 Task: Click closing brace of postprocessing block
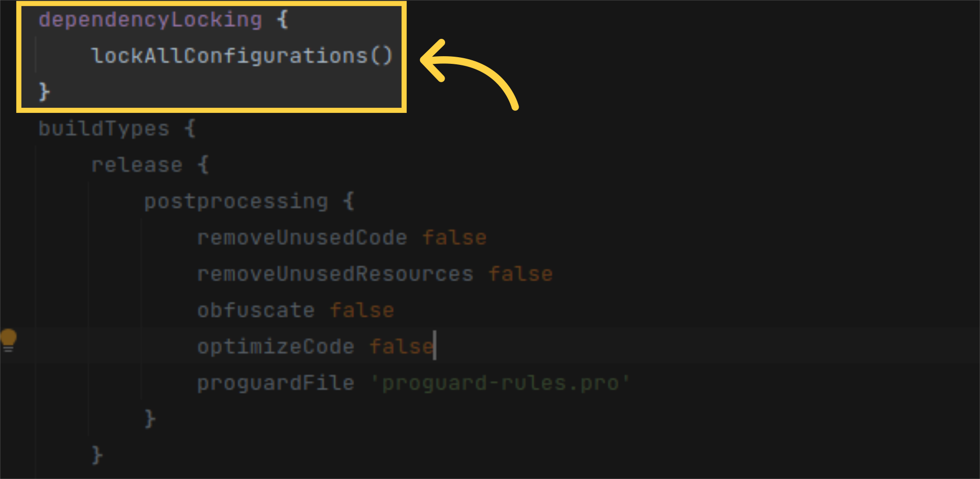150,419
